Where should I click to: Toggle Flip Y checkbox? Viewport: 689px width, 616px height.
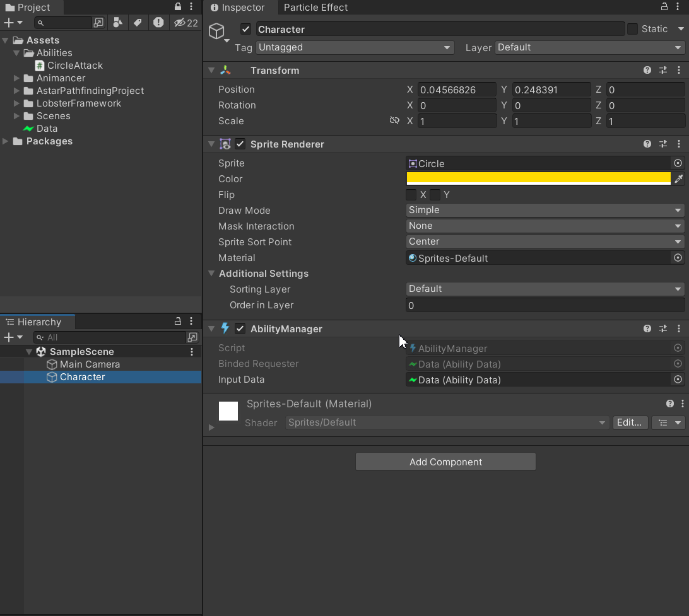pyautogui.click(x=435, y=194)
